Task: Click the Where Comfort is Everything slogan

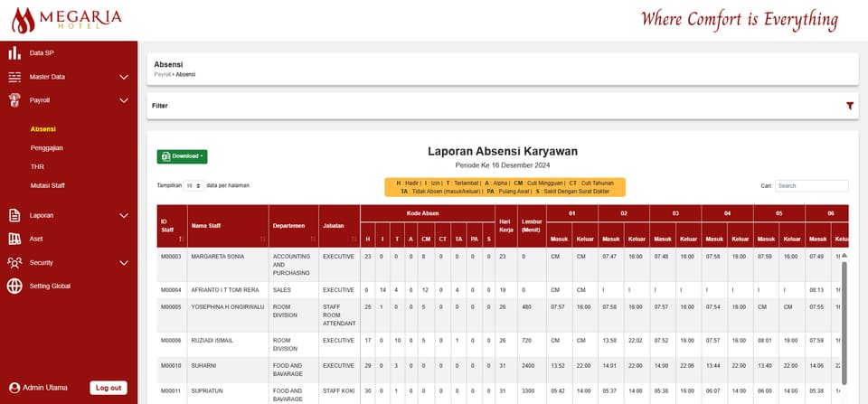Action: coord(740,20)
